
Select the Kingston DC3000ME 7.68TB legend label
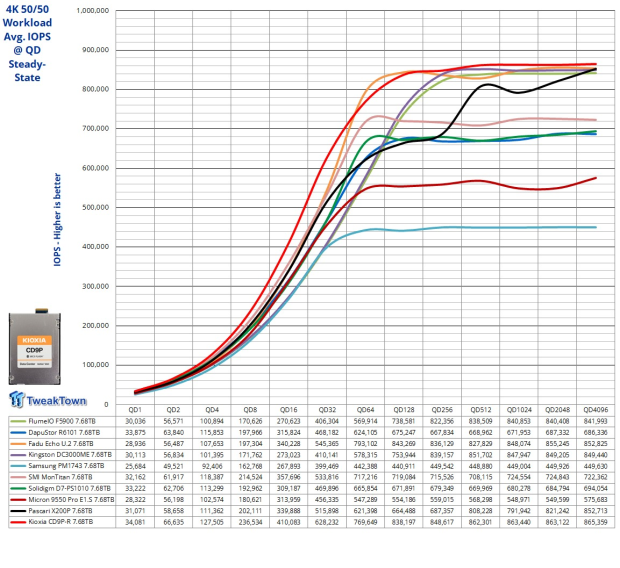70,455
